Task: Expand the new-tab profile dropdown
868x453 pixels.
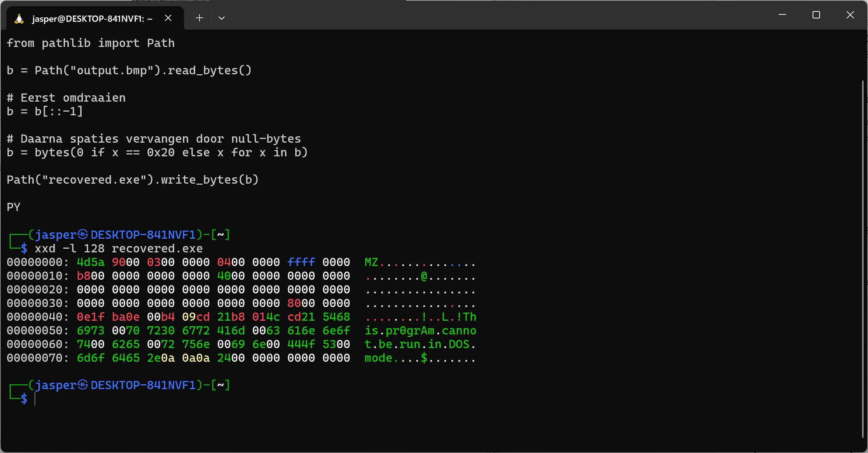Action: [222, 18]
